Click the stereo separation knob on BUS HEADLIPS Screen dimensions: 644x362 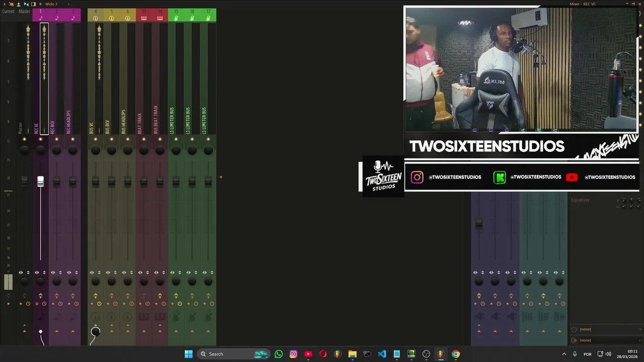(128, 282)
